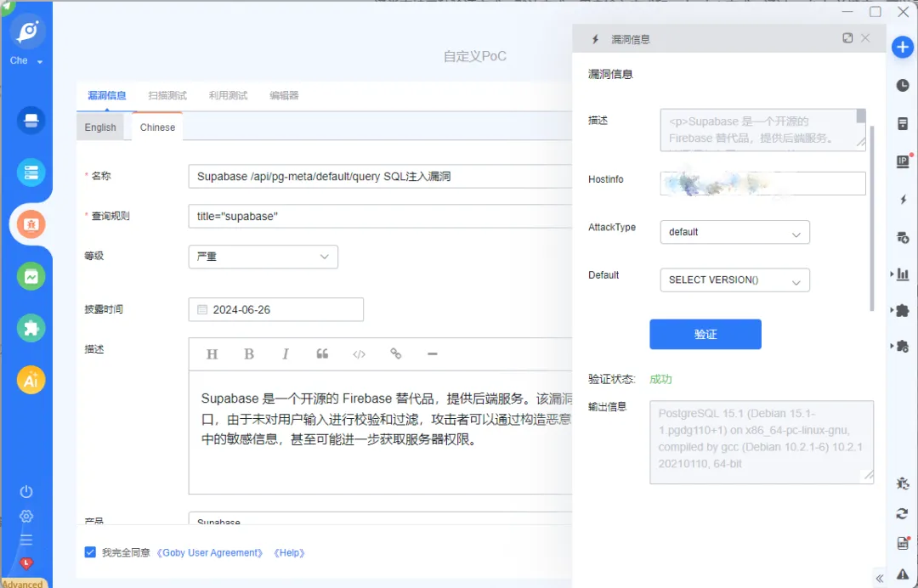This screenshot has width=918, height=588.
Task: Click the blue plus button on the right sidebar
Action: 902,48
